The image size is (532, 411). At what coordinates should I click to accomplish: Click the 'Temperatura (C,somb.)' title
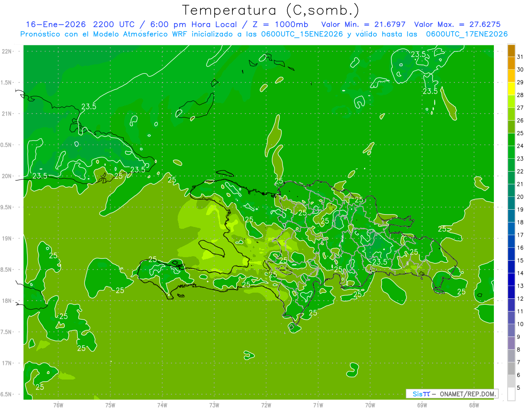[270, 10]
